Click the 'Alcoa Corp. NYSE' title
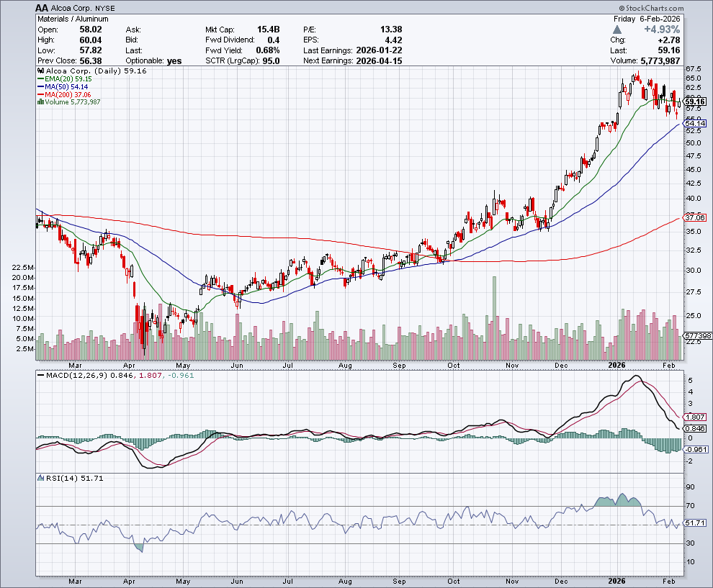Screen dimensions: 713x588 82,8
